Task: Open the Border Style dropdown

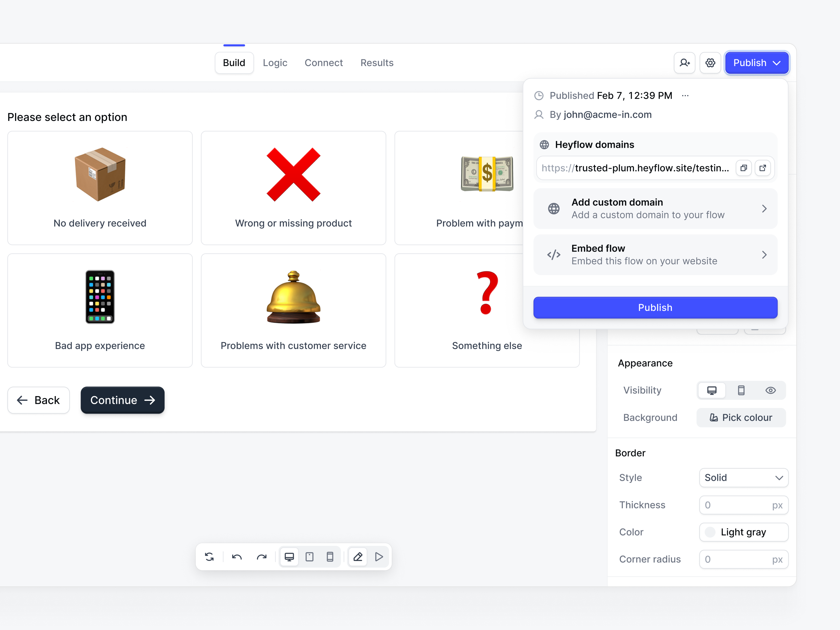Action: [744, 478]
